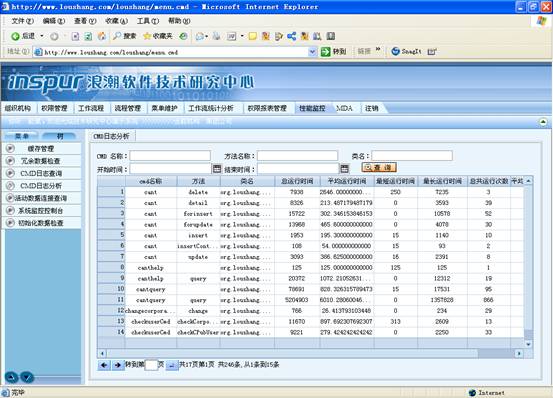Screen dimensions: 553x398
Task: Open the Search (搜索) toolbar button
Action: click(x=124, y=36)
